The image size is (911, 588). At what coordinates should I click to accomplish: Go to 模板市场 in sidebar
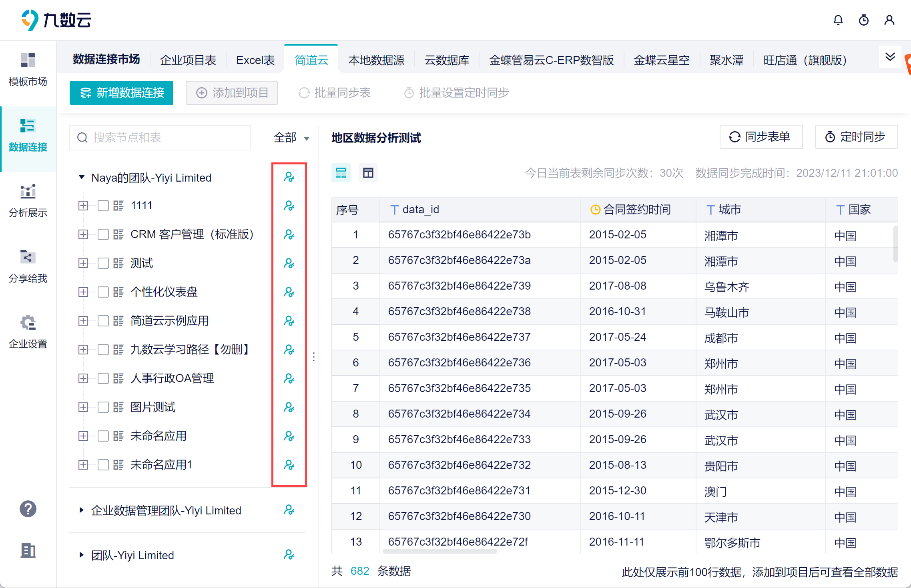pos(28,70)
